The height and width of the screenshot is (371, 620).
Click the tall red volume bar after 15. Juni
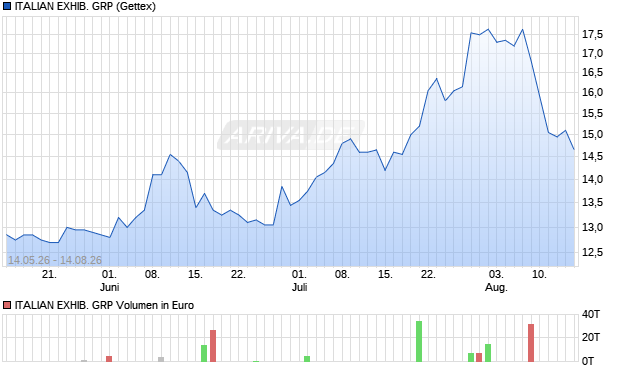(x=213, y=346)
